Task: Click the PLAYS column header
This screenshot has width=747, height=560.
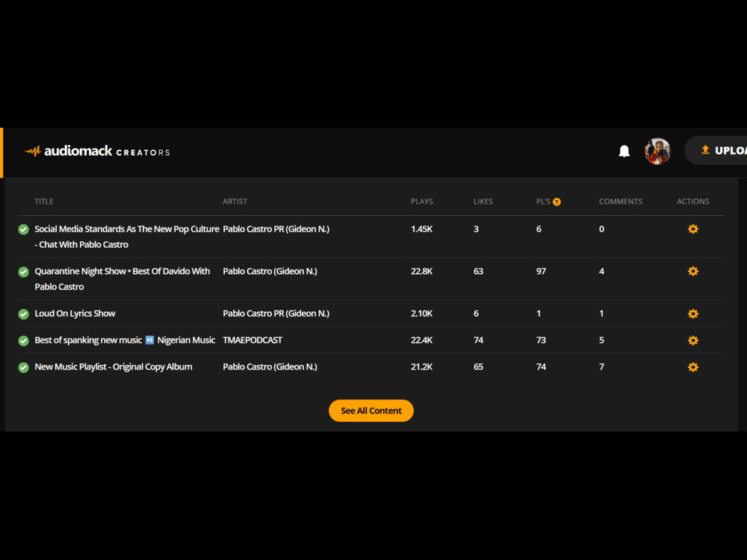Action: pos(422,202)
